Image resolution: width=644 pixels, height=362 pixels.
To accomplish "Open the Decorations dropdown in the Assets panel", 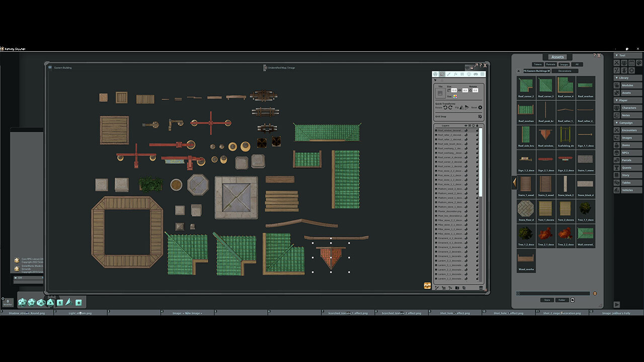I will [x=565, y=71].
